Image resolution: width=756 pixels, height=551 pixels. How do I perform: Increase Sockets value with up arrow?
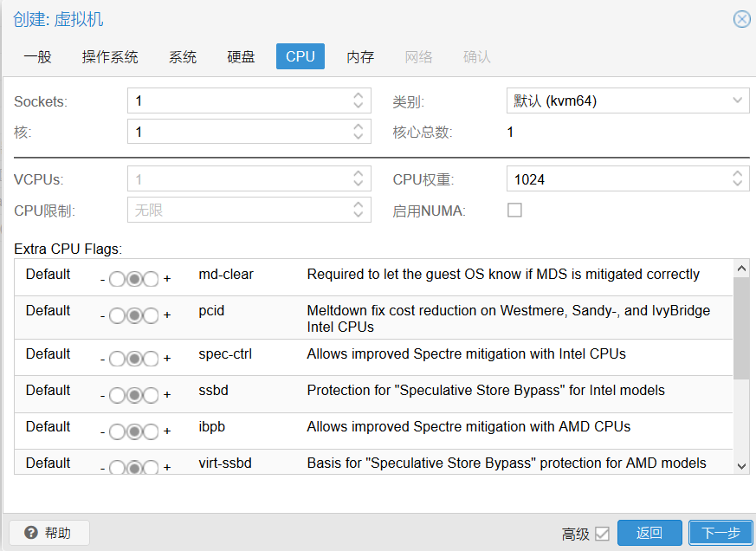[x=359, y=96]
